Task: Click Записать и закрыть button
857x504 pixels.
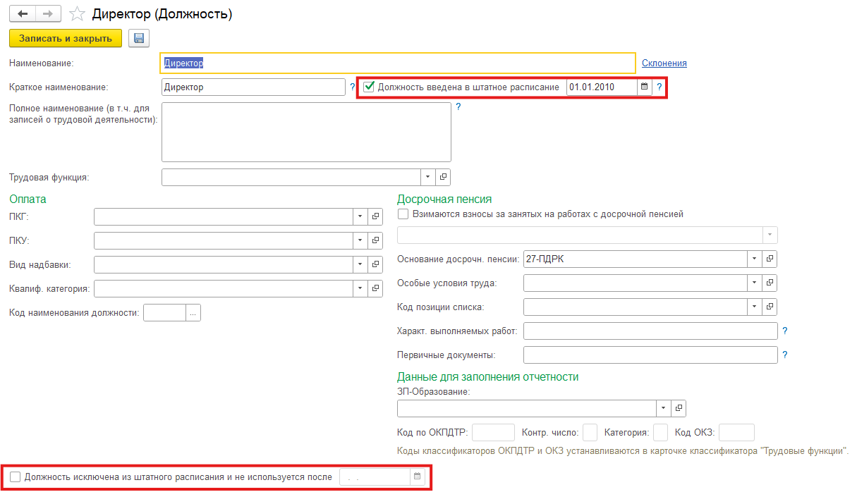Action: click(x=66, y=38)
